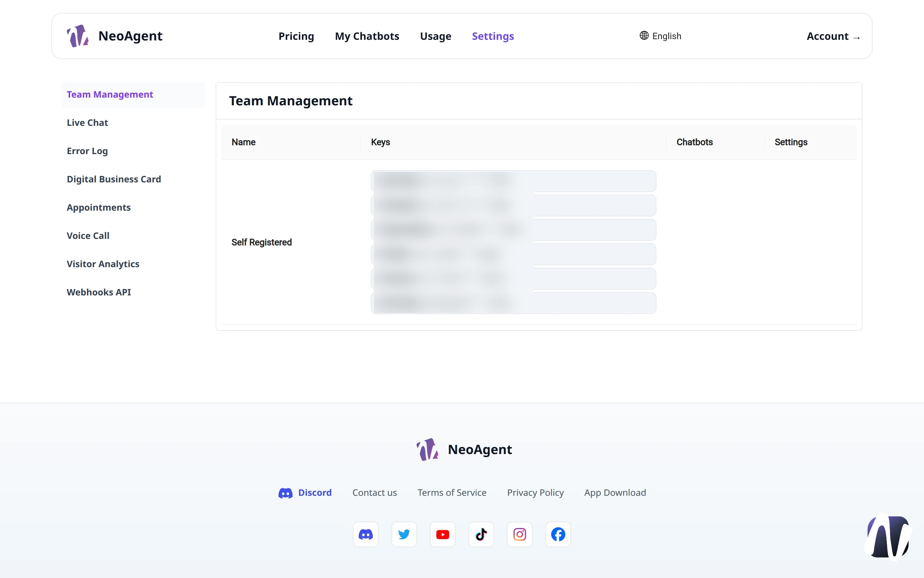This screenshot has width=924, height=578.
Task: Open the YouTube social icon
Action: [442, 534]
